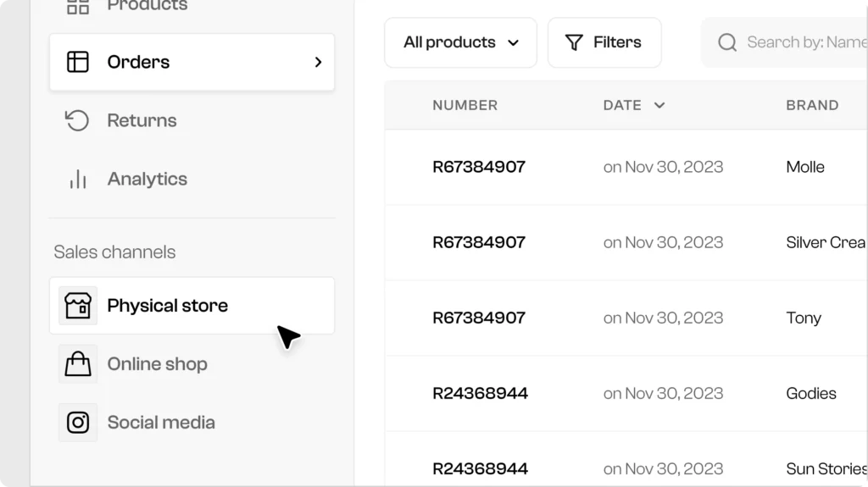
Task: Toggle the Date column sort arrow
Action: pos(659,105)
